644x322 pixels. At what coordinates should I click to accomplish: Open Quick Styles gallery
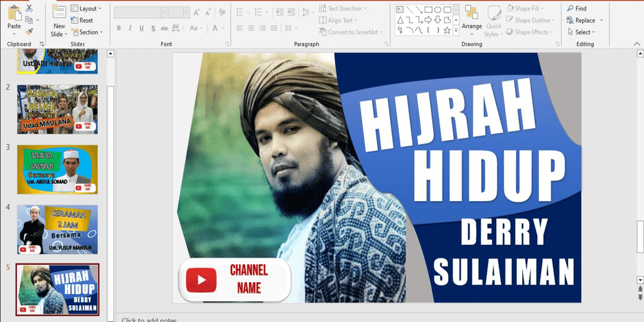point(494,21)
